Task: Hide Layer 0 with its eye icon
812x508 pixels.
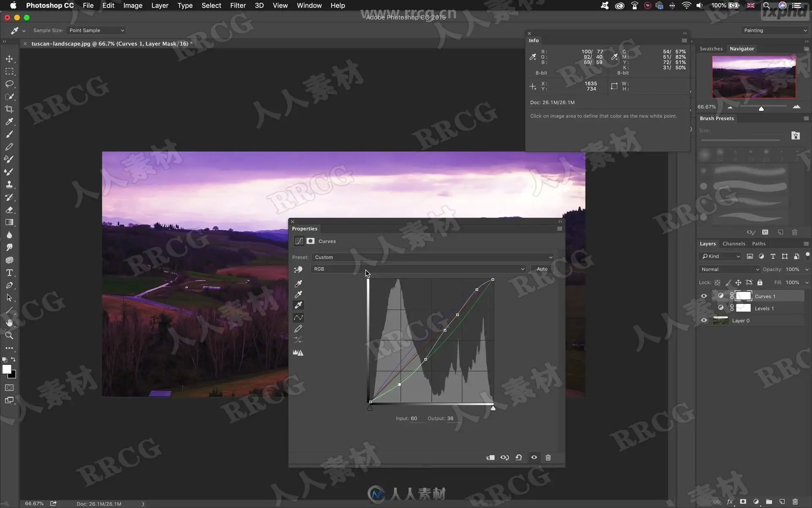Action: [704, 320]
